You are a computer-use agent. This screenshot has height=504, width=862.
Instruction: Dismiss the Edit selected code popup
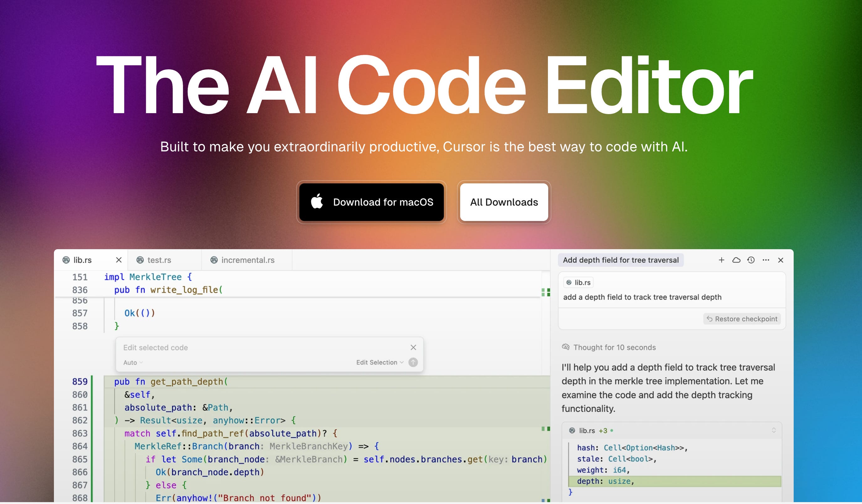coord(413,347)
